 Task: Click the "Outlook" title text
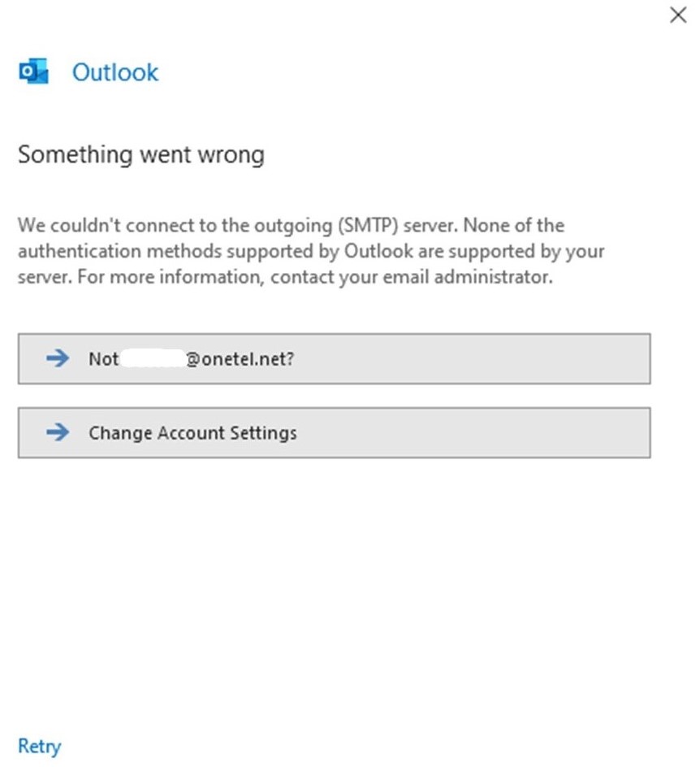(x=115, y=72)
